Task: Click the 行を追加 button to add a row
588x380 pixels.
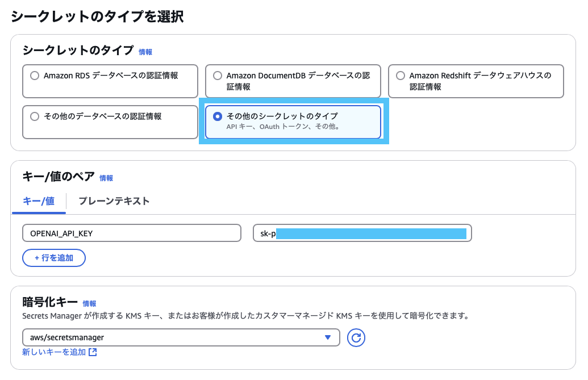Action: [x=53, y=257]
